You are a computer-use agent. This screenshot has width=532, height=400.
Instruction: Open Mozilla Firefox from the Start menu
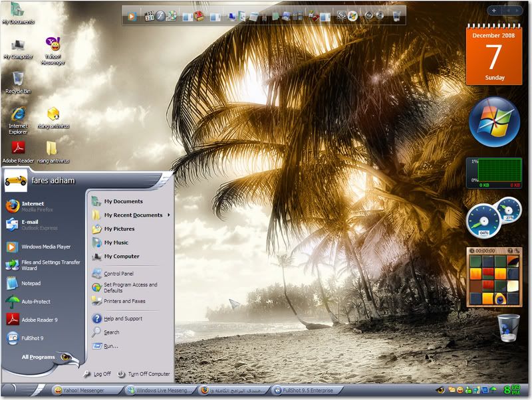(x=33, y=205)
